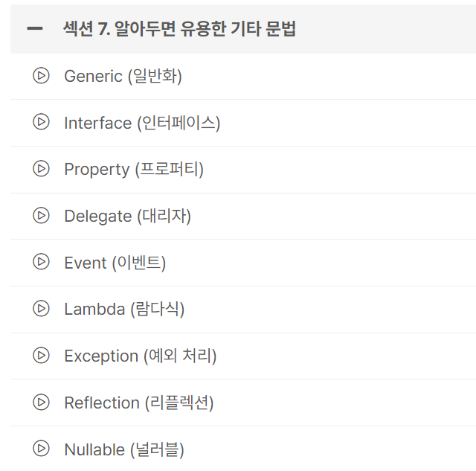Click play icon beside Delegate lesson
The height and width of the screenshot is (471, 476).
[41, 216]
